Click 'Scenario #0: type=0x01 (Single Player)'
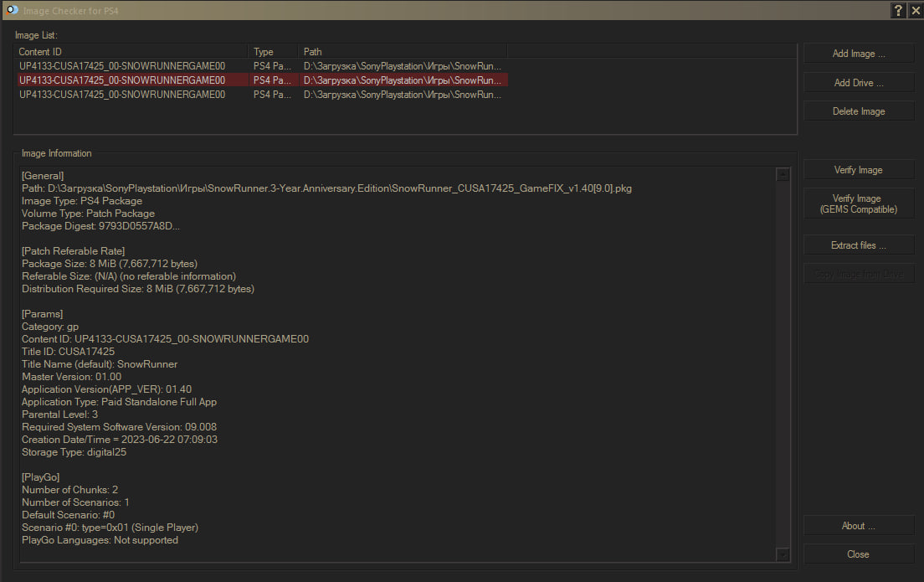Image resolution: width=924 pixels, height=582 pixels. (x=110, y=528)
